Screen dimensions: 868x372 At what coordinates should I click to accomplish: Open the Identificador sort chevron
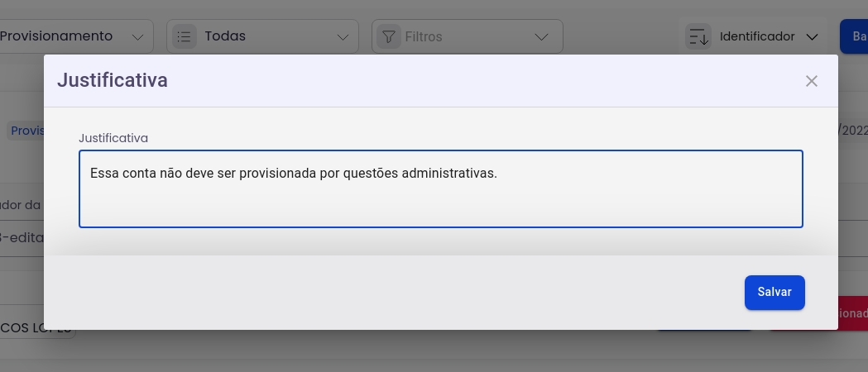tap(812, 36)
